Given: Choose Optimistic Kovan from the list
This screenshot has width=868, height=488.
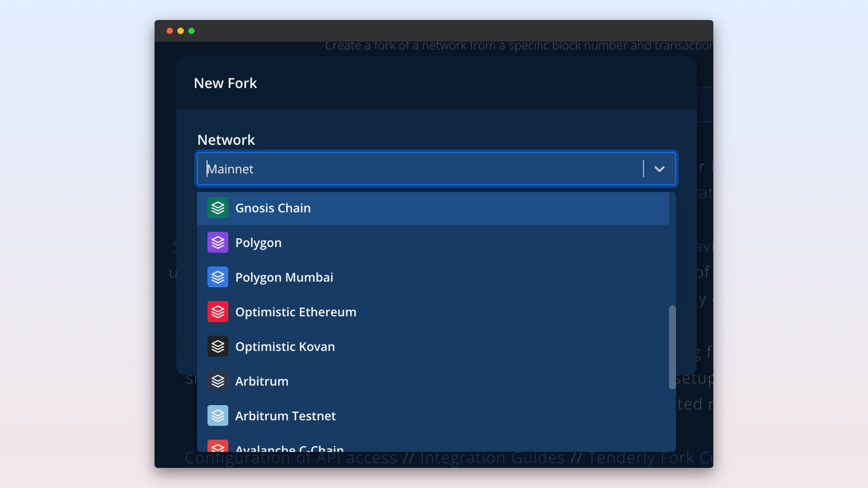Looking at the screenshot, I should coord(285,347).
